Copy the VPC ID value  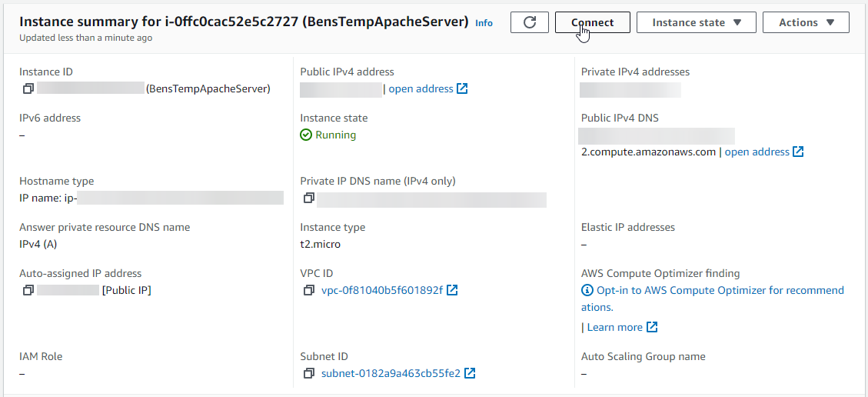309,290
